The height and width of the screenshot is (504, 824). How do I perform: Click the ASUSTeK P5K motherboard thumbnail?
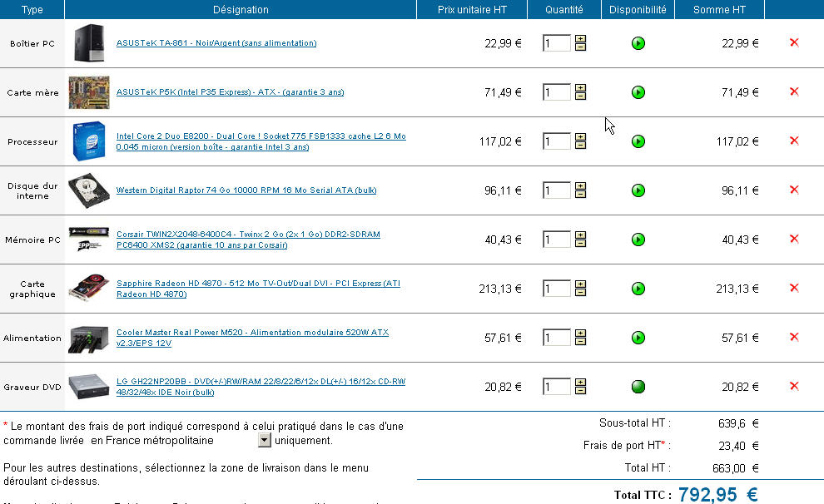89,92
